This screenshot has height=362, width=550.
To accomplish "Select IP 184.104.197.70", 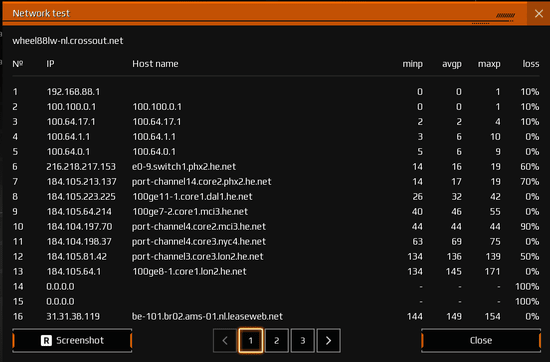I will point(79,227).
